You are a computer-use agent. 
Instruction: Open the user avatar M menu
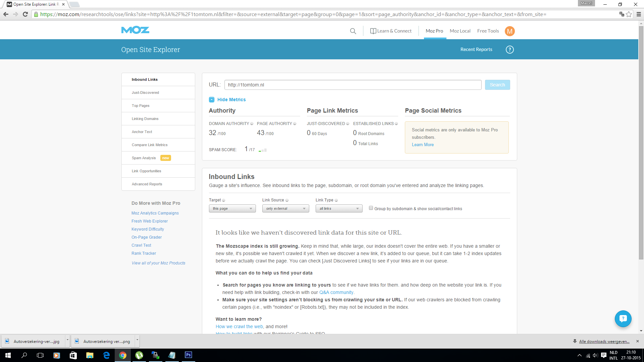509,31
